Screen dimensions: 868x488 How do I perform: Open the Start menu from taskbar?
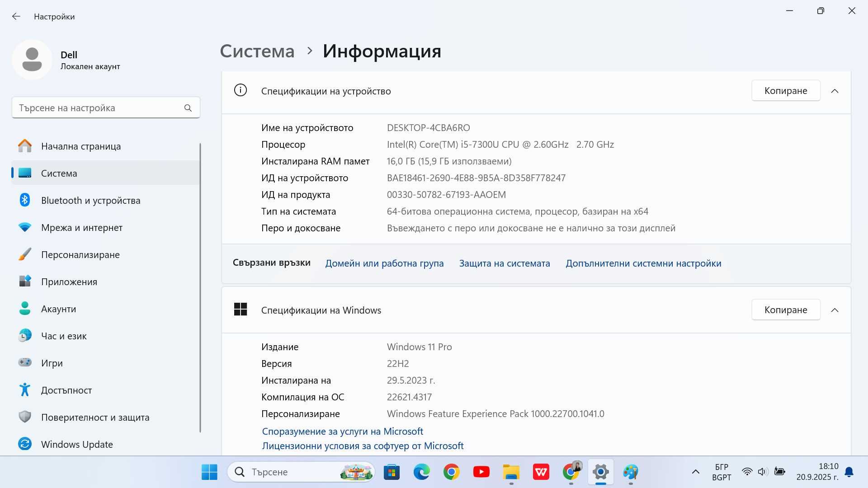(x=209, y=472)
